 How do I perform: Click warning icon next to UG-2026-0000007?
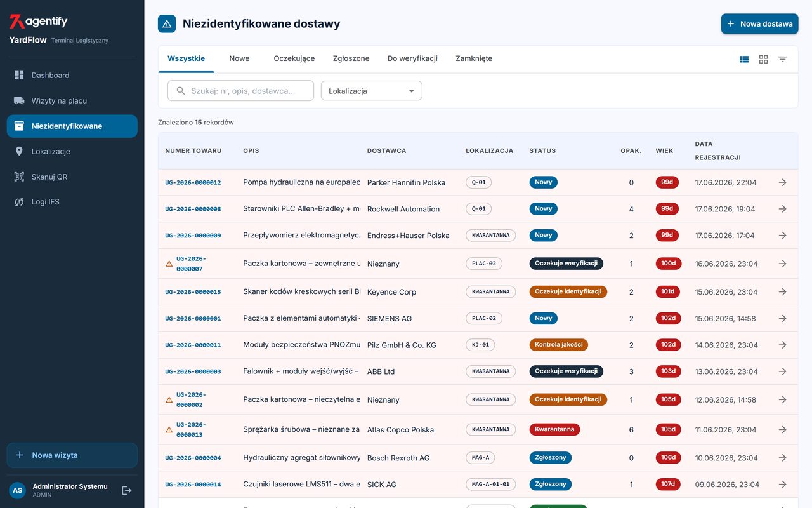coord(169,264)
